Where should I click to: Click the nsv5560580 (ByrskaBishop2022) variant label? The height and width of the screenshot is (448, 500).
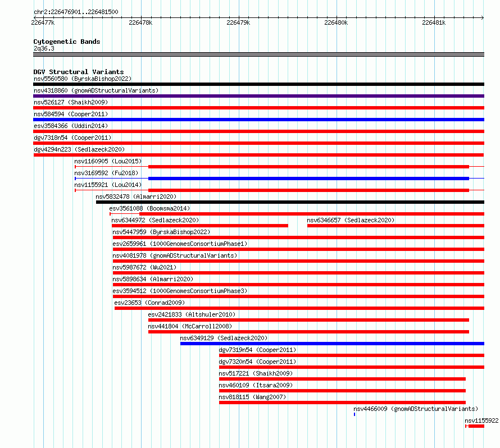click(x=83, y=79)
